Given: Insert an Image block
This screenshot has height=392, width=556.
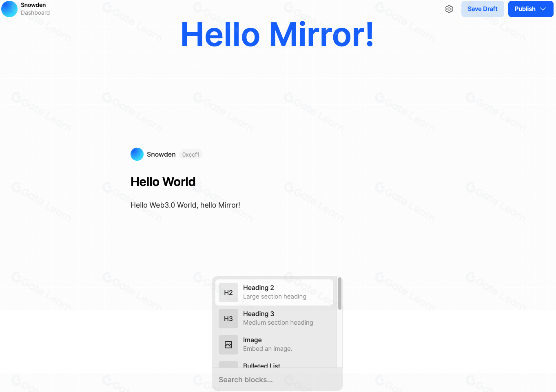Looking at the screenshot, I should coord(275,345).
